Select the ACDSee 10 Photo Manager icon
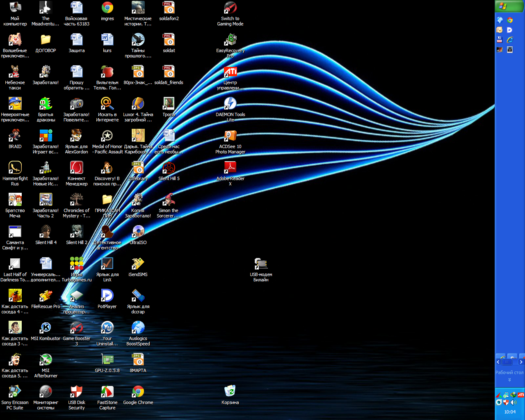Image resolution: width=525 pixels, height=420 pixels. pos(230,136)
